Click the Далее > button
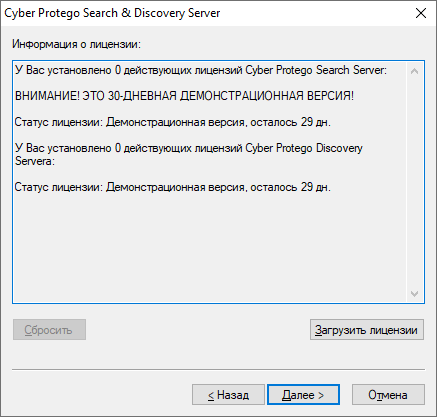 point(303,395)
